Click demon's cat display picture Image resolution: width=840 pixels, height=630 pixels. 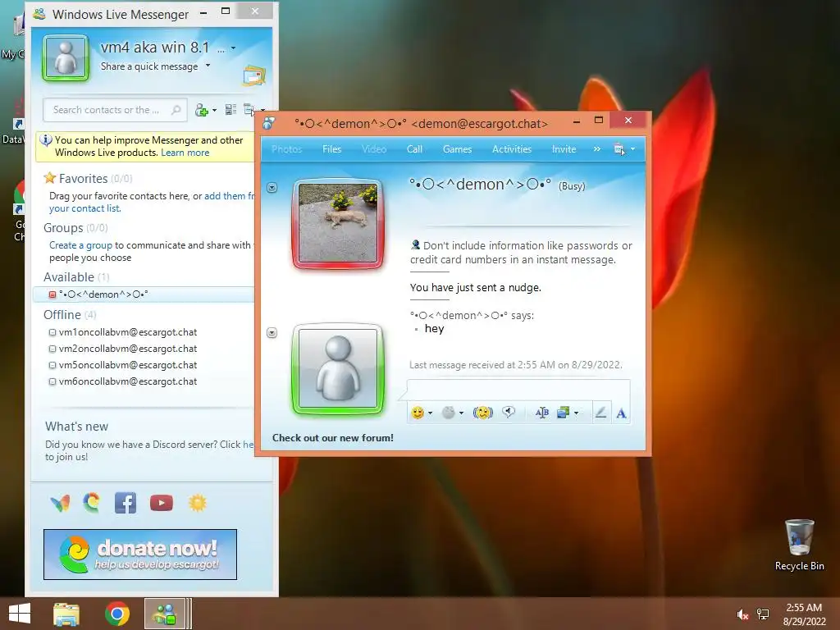point(338,223)
